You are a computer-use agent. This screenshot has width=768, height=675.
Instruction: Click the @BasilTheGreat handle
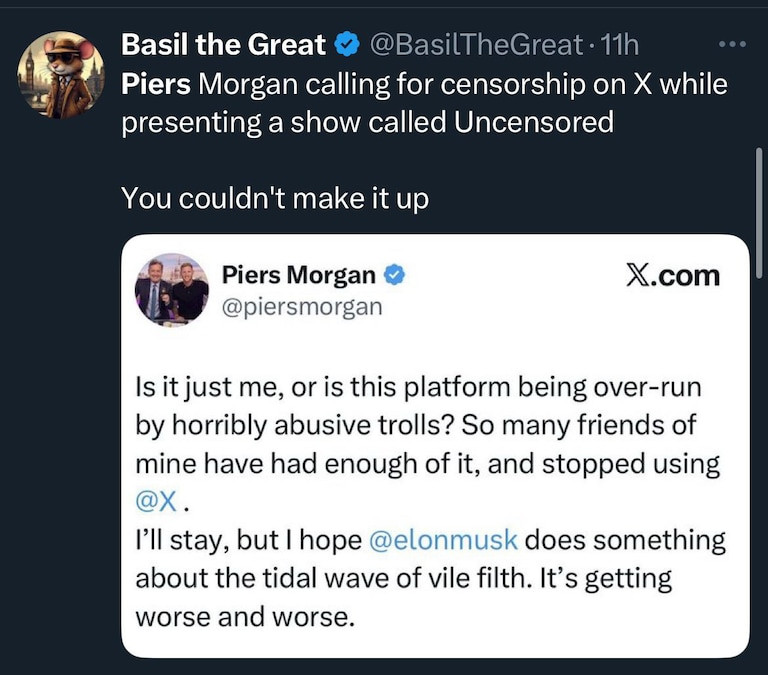tap(476, 45)
